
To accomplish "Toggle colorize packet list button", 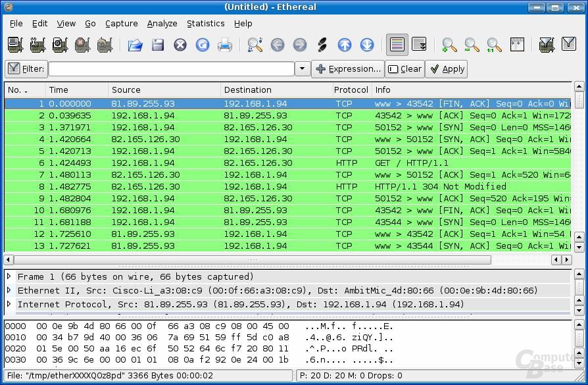I will pyautogui.click(x=397, y=45).
